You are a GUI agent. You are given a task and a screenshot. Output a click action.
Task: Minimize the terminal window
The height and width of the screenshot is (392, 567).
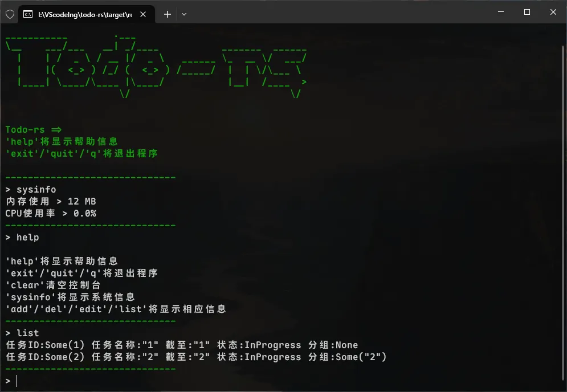pos(501,13)
